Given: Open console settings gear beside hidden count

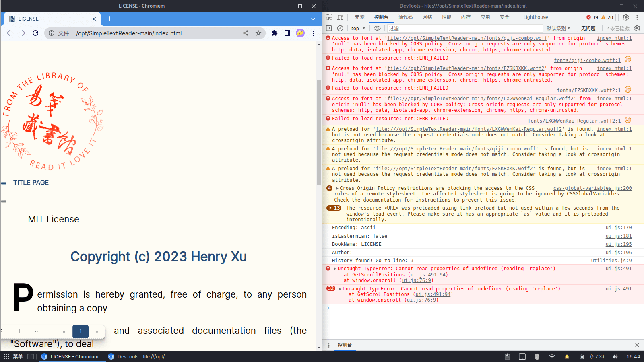Looking at the screenshot, I should 637,28.
